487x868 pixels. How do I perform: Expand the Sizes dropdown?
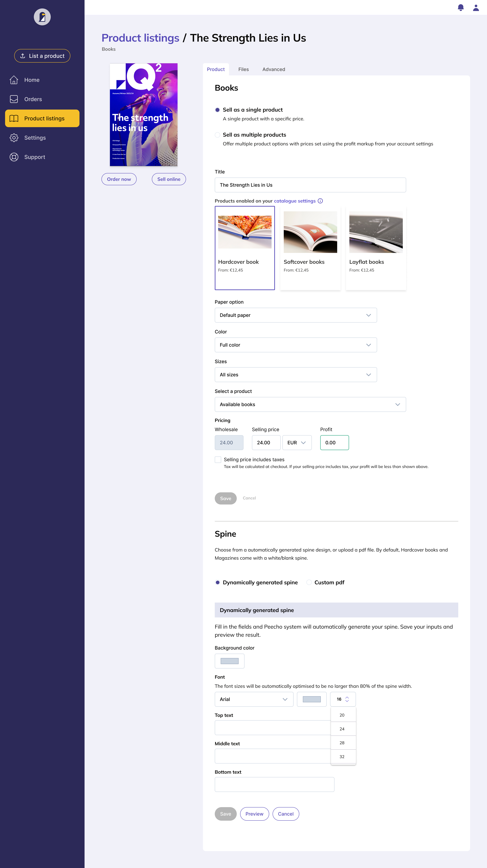pos(296,374)
